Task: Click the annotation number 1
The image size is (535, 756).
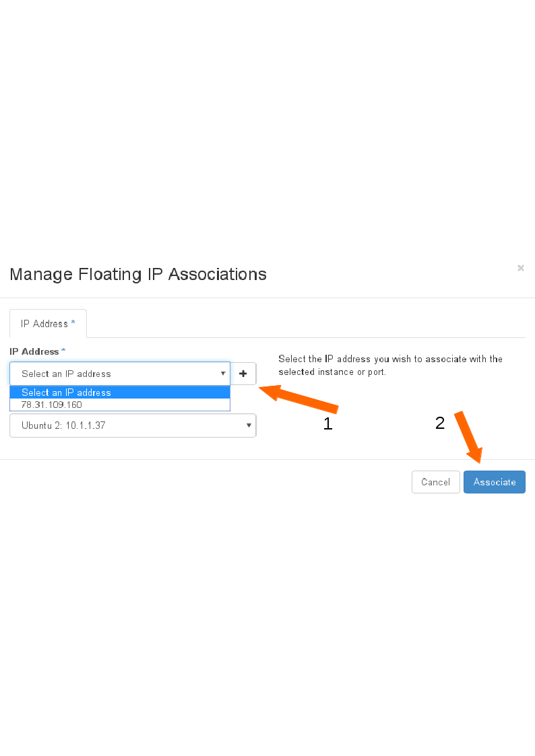Action: [328, 424]
